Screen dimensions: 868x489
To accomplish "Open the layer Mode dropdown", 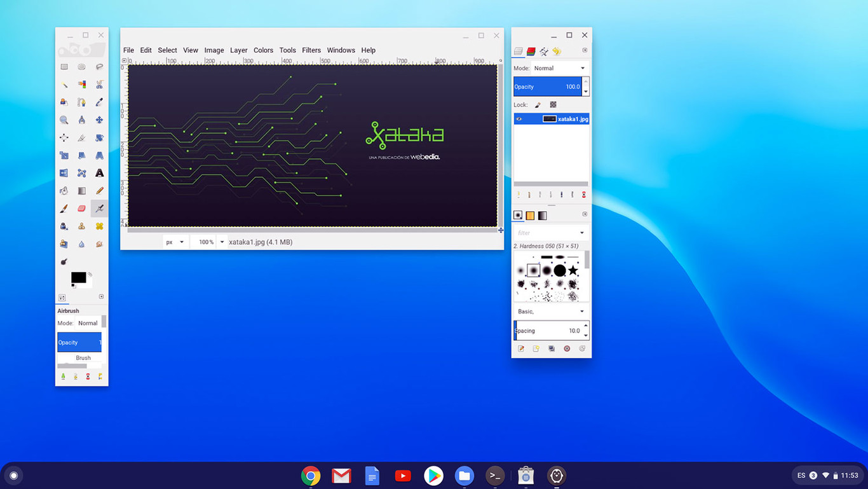I will pyautogui.click(x=559, y=68).
